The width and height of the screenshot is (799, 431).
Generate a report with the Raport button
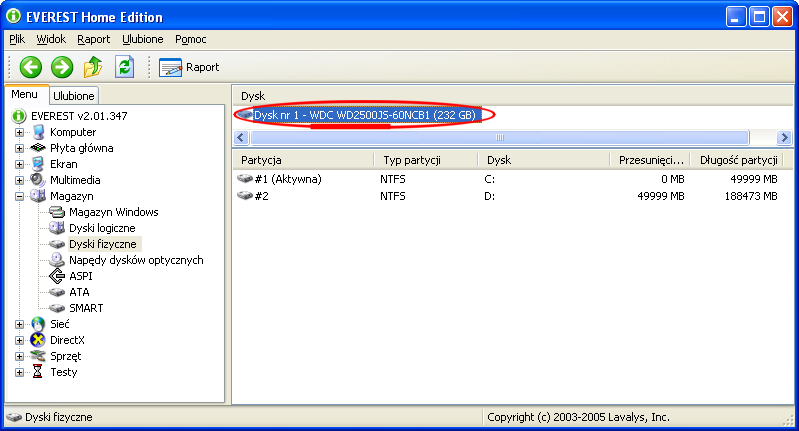189,67
